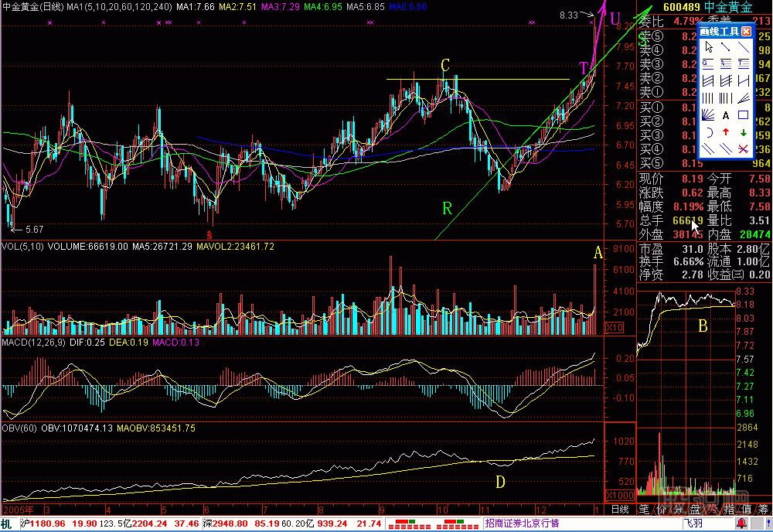Click the MACD(12,26,9) indicator label

point(33,342)
